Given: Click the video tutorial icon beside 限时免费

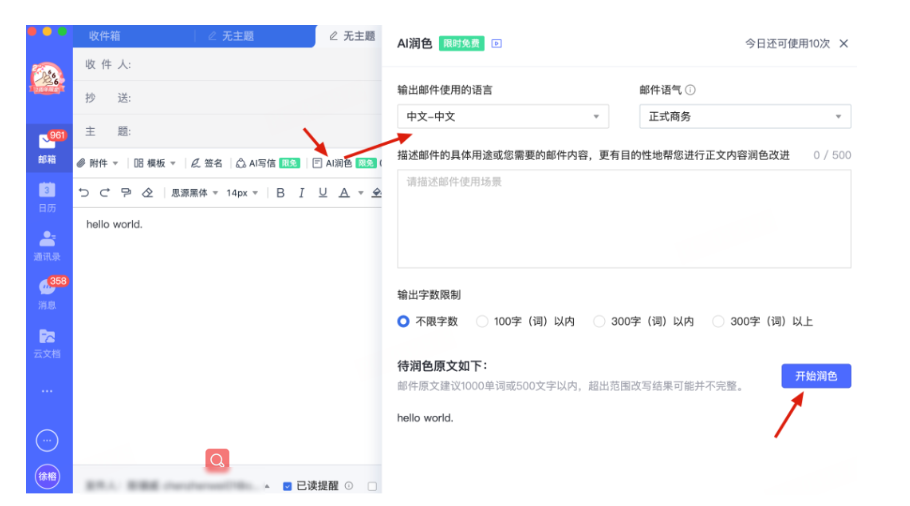Looking at the screenshot, I should click(497, 44).
